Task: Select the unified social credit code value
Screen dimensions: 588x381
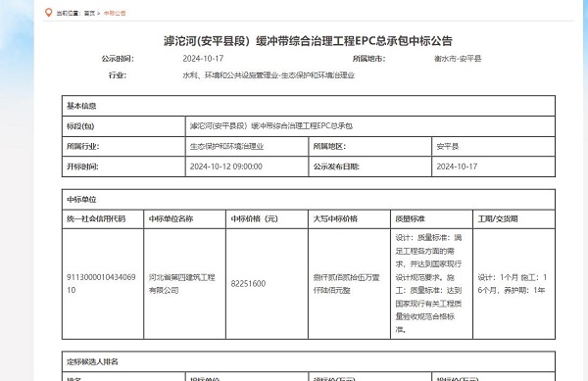Action: (101, 284)
